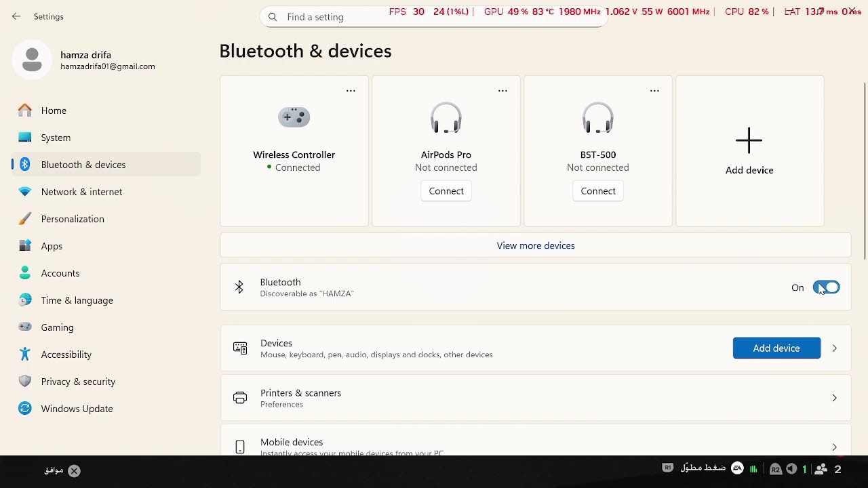Viewport: 868px width, 488px height.
Task: Focus the Find a setting search field
Action: click(x=433, y=17)
